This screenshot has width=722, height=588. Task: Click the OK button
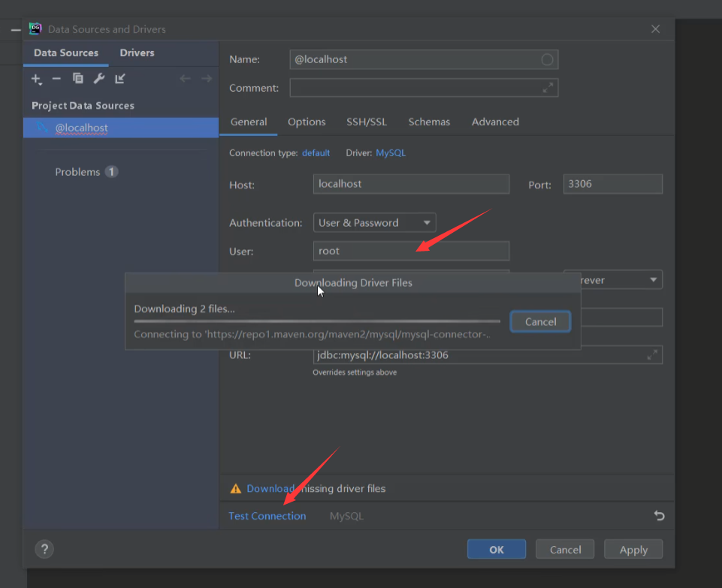click(497, 550)
